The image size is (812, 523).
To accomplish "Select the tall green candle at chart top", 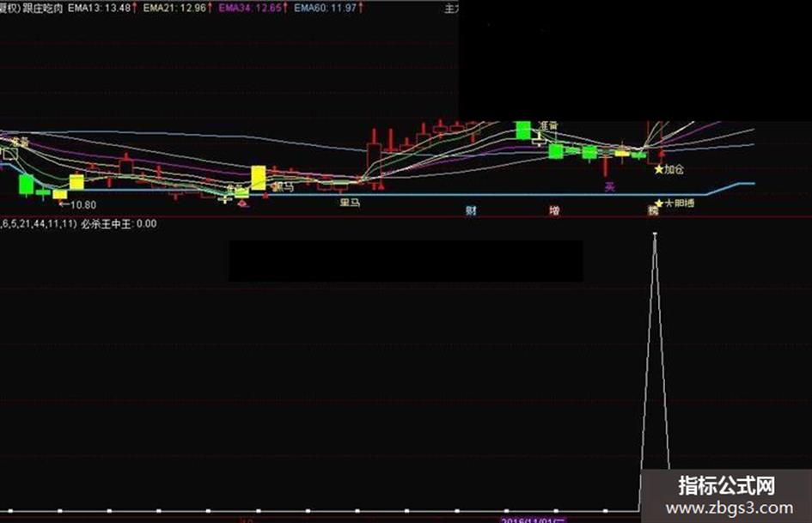I will [523, 130].
